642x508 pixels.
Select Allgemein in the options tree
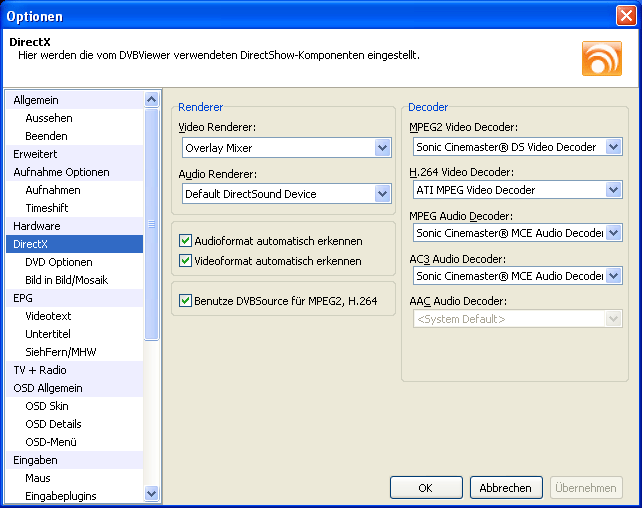point(36,100)
